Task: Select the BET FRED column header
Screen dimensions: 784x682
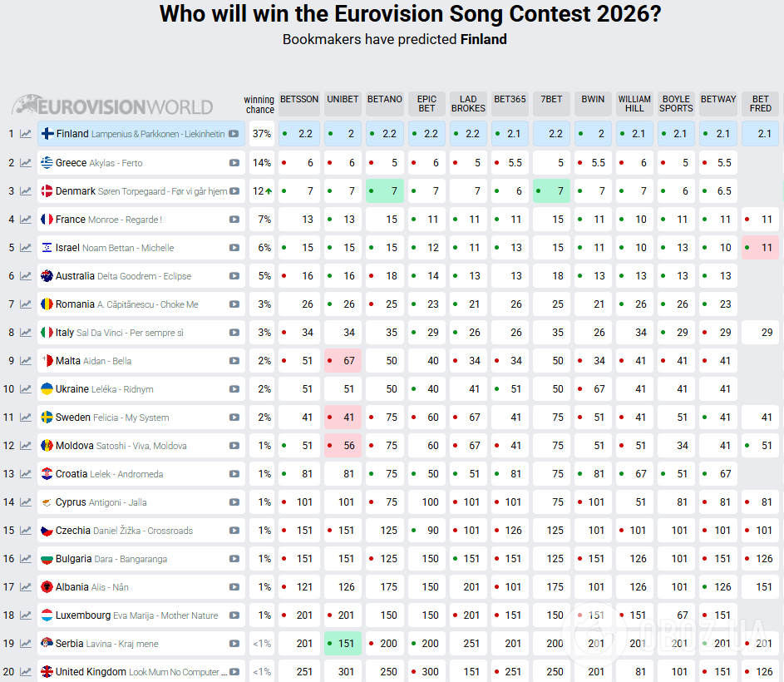Action: click(760, 104)
